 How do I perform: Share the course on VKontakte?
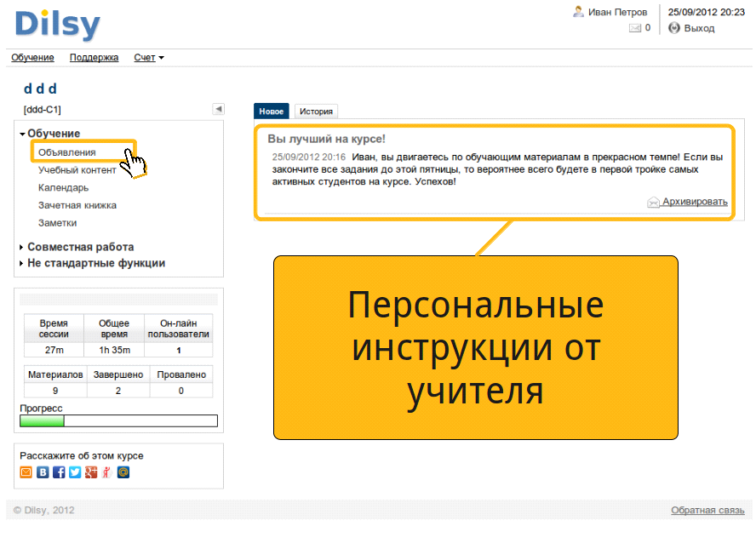pyautogui.click(x=43, y=472)
